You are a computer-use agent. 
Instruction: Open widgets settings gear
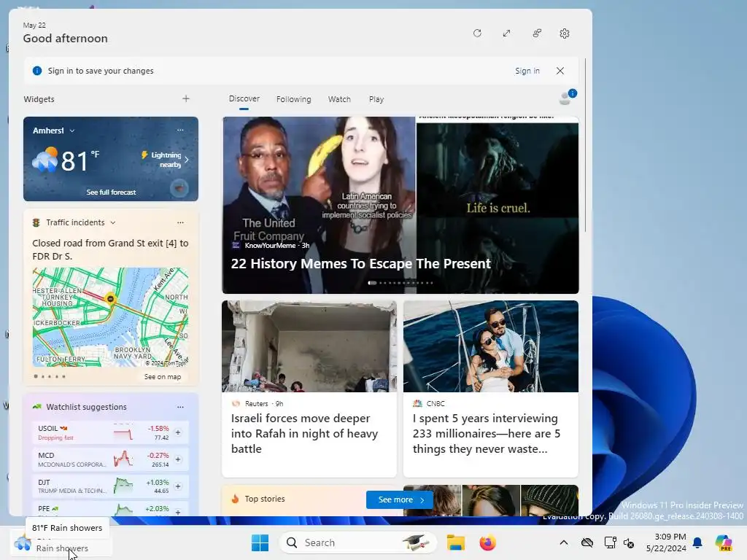565,34
